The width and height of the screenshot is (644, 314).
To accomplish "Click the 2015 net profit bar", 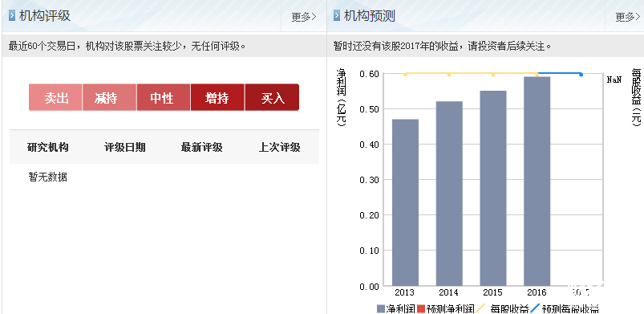I will (x=493, y=188).
